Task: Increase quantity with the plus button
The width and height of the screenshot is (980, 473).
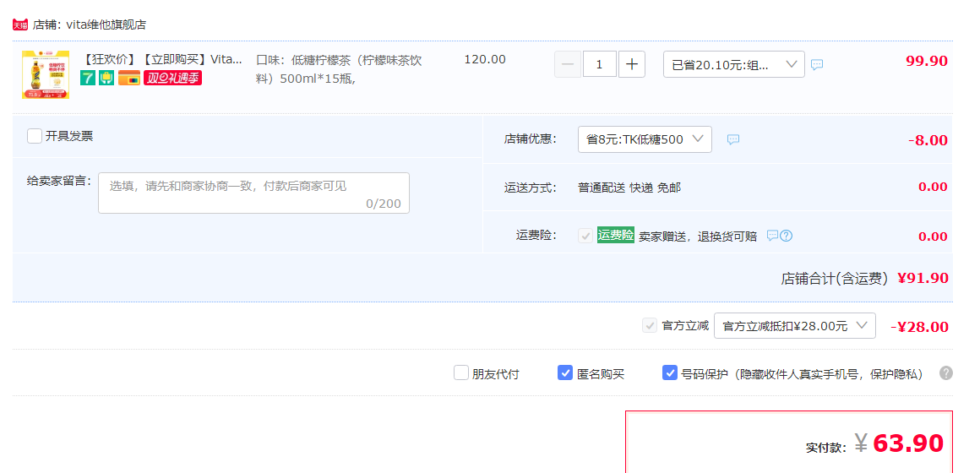Action: pos(632,64)
